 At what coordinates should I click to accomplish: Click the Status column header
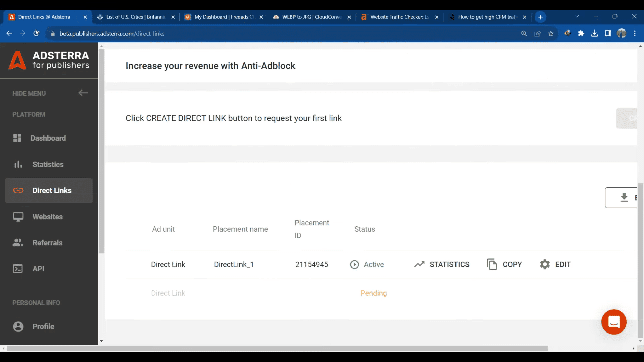coord(365,229)
